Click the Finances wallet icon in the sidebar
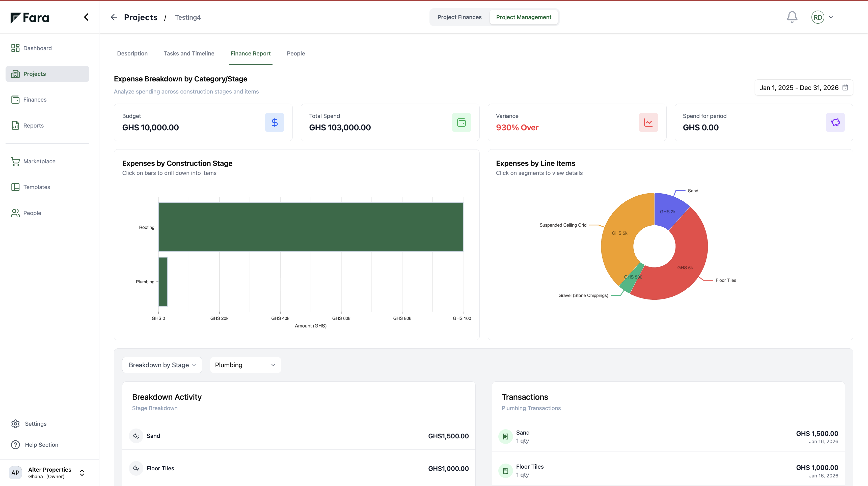The height and width of the screenshot is (486, 868). click(x=15, y=100)
